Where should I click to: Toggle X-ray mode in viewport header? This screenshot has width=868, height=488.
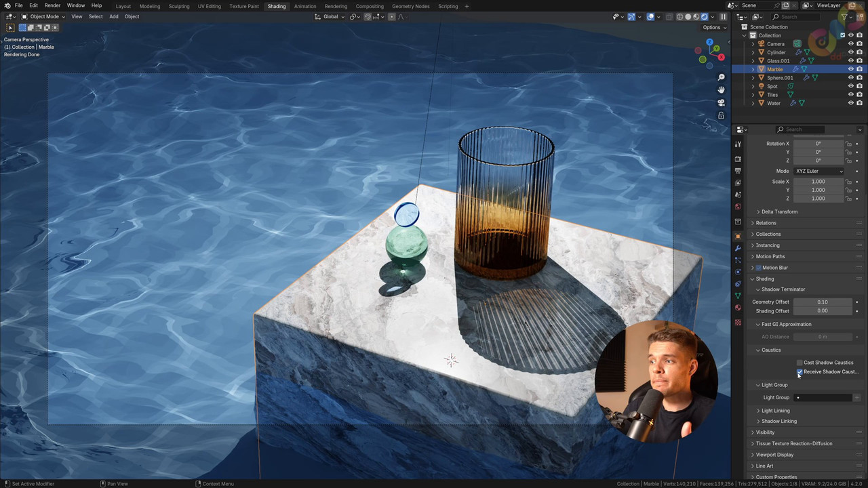668,17
